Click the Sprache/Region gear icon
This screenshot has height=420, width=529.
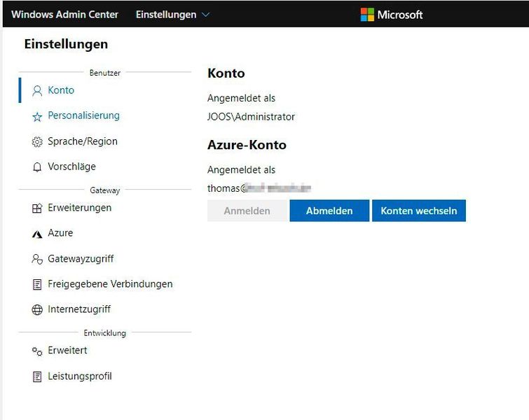[37, 142]
